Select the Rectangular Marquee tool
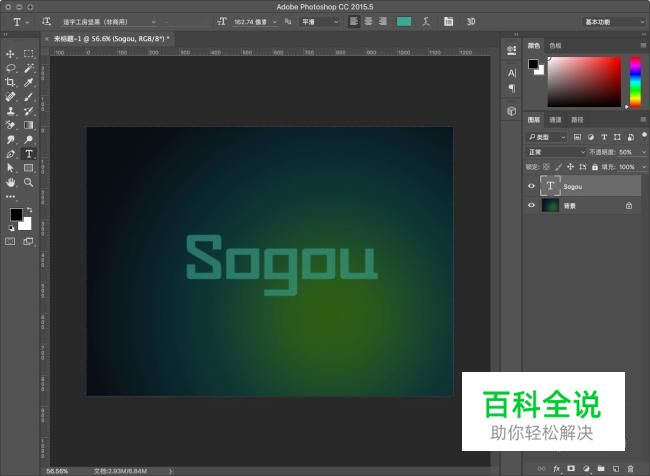 tap(28, 54)
